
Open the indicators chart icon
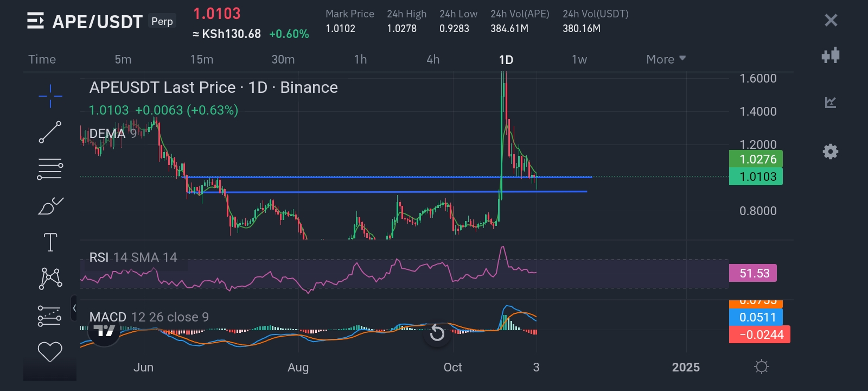click(x=831, y=102)
